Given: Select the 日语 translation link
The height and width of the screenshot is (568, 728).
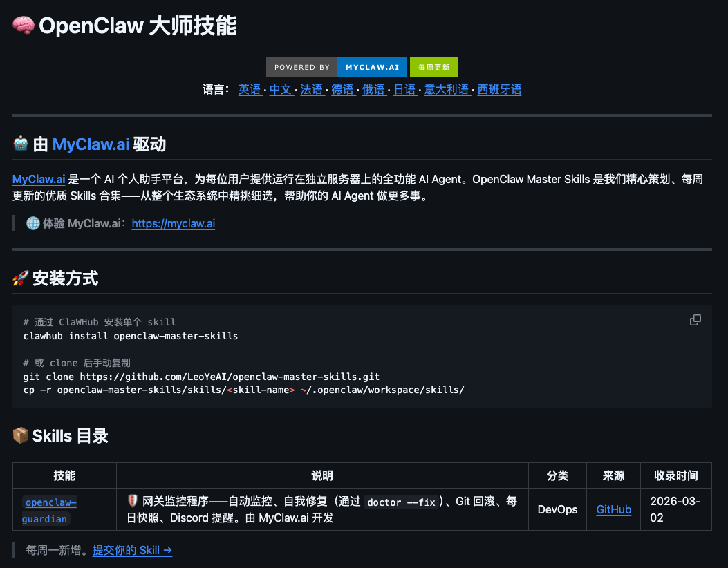Looking at the screenshot, I should click(x=405, y=89).
